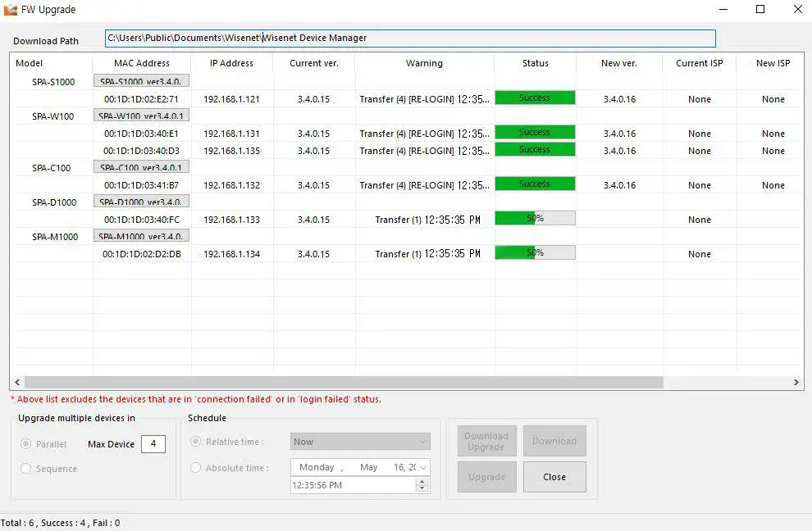
Task: Select MAC address 00:1D:1D:03:41:B7
Action: click(141, 185)
